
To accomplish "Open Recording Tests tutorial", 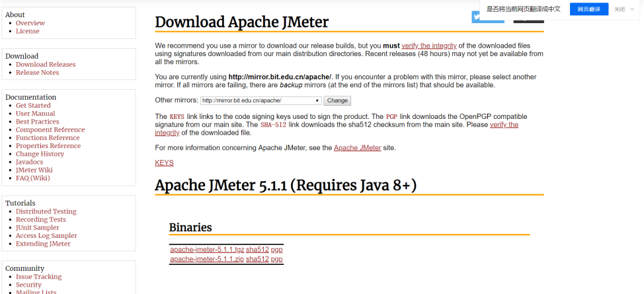I will click(x=40, y=220).
